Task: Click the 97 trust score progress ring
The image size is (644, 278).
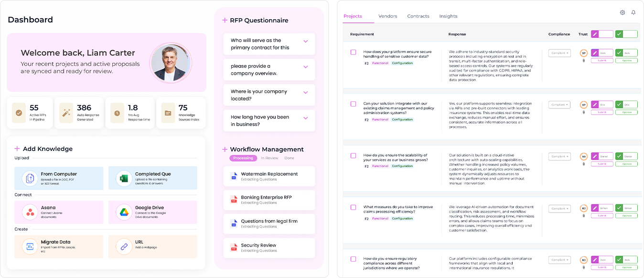Action: [x=584, y=53]
